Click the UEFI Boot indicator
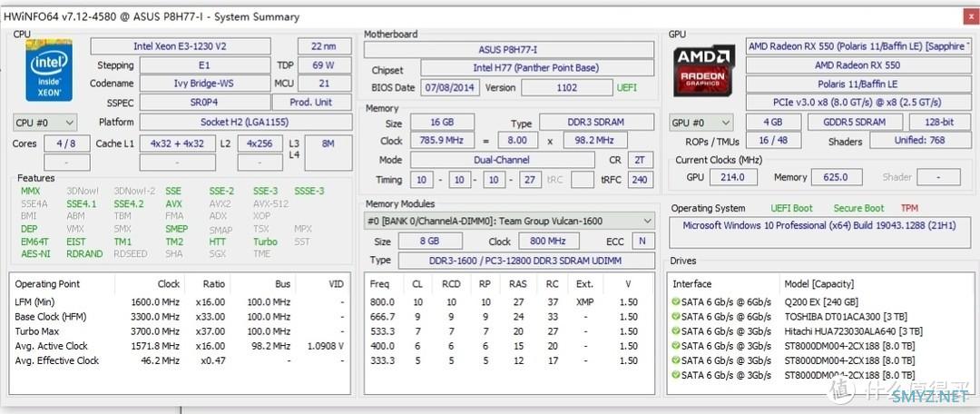 [792, 208]
